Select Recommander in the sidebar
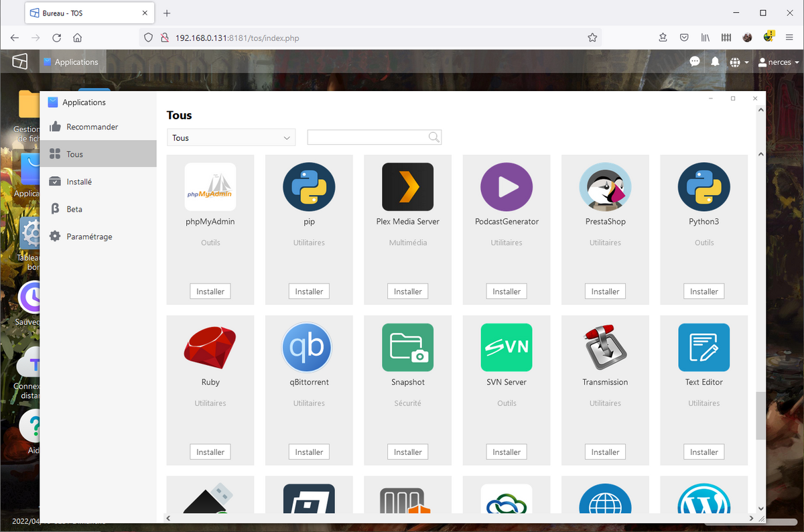 (98, 127)
